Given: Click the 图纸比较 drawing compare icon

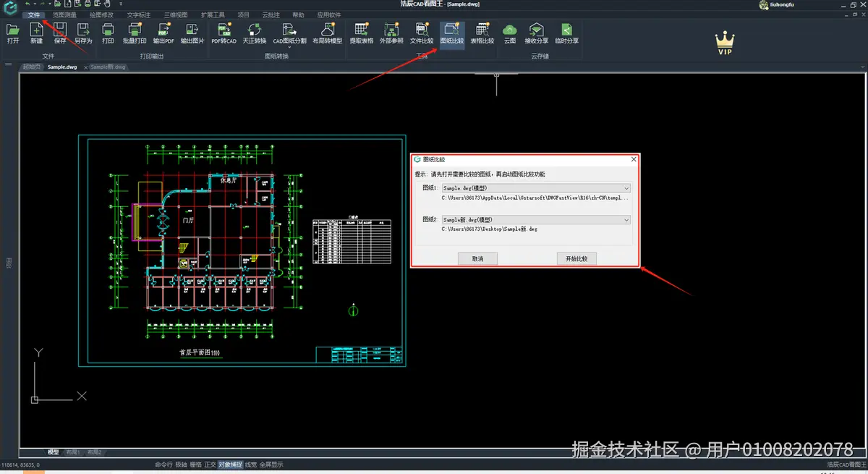Looking at the screenshot, I should 452,31.
